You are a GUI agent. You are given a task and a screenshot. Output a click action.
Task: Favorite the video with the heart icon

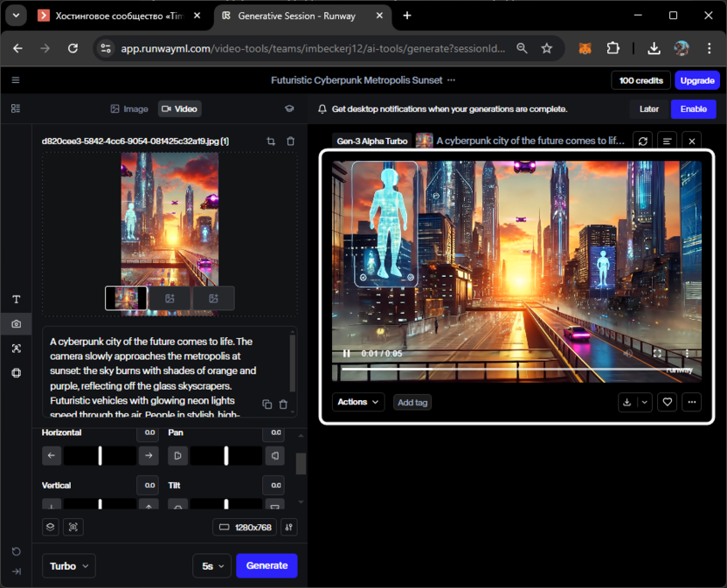pyautogui.click(x=668, y=402)
